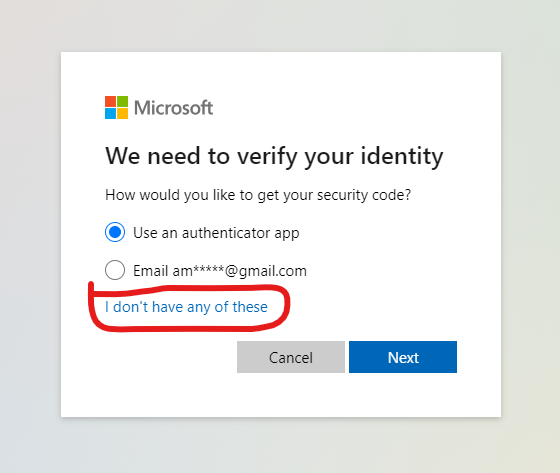Viewport: 560px width, 473px height.
Task: Click the security code question text
Action: coord(258,195)
